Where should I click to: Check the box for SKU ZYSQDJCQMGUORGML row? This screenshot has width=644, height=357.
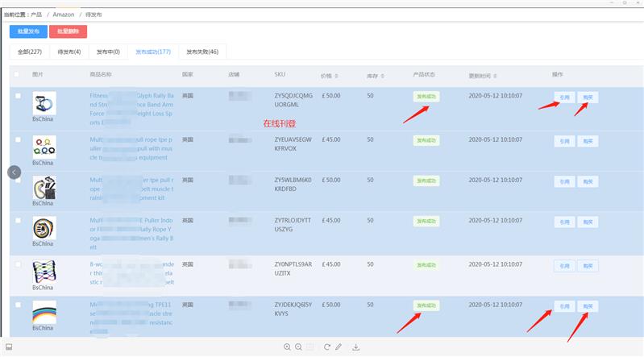click(17, 96)
